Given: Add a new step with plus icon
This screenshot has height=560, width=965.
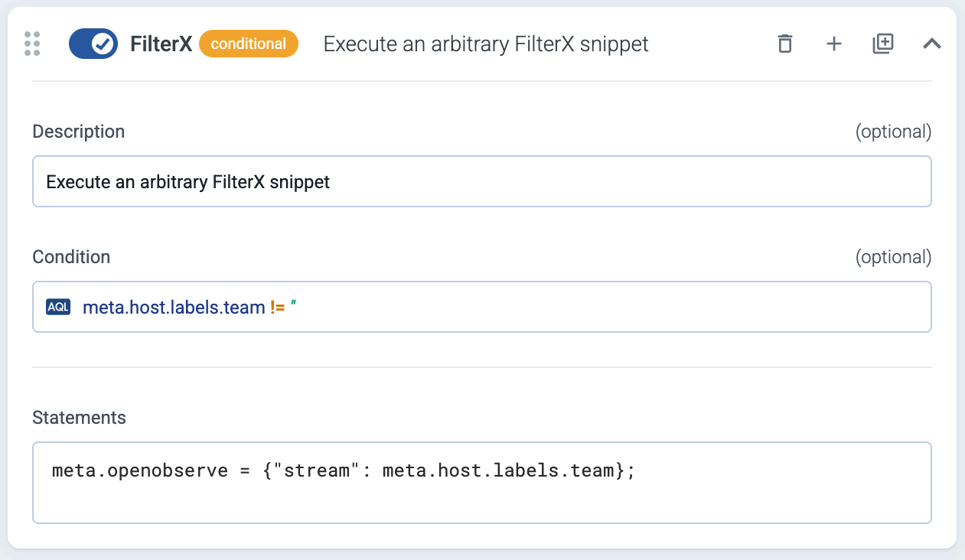Looking at the screenshot, I should click(834, 44).
